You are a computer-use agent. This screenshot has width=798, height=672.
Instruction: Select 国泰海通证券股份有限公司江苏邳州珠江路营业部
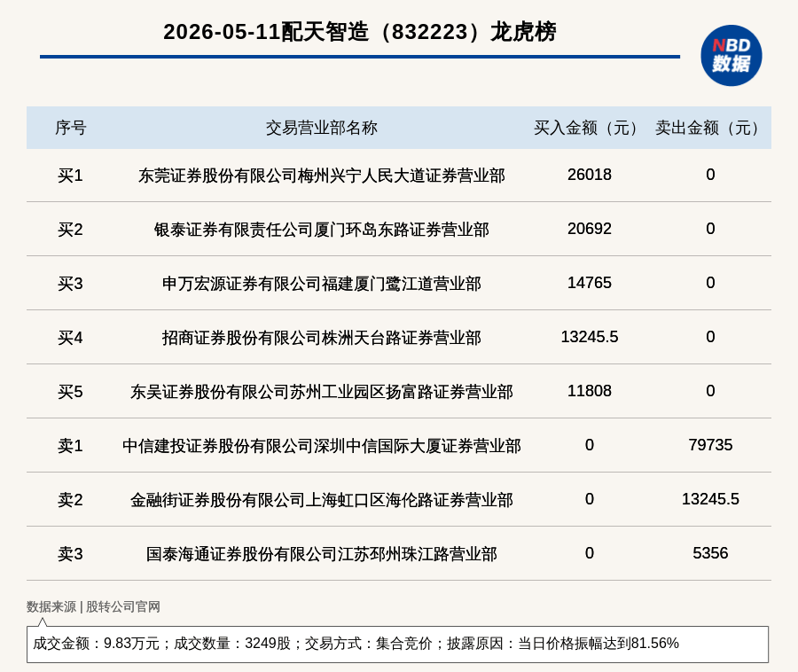click(321, 553)
